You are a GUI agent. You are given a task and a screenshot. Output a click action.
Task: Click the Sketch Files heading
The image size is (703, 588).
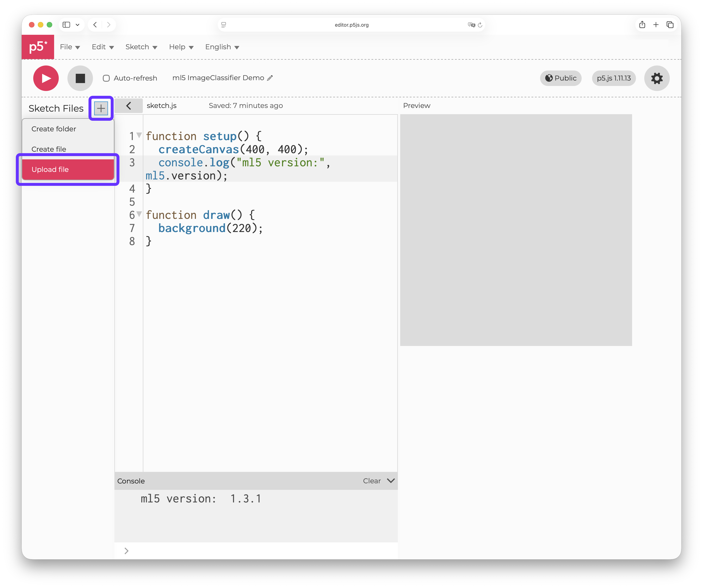56,108
